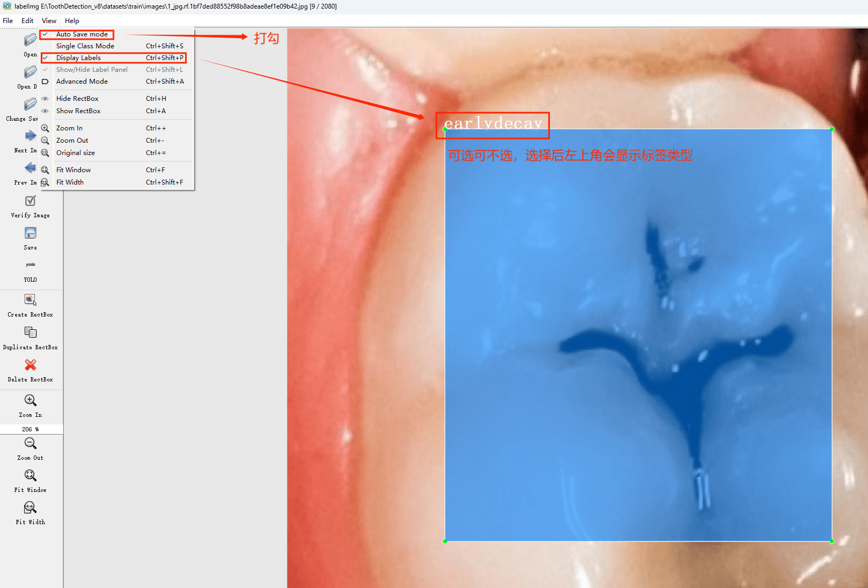
Task: Click the labelImg app icon in the title bar
Action: [7, 6]
